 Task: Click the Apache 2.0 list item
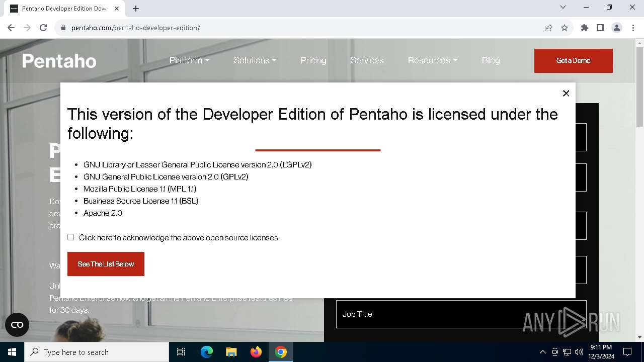(x=103, y=213)
